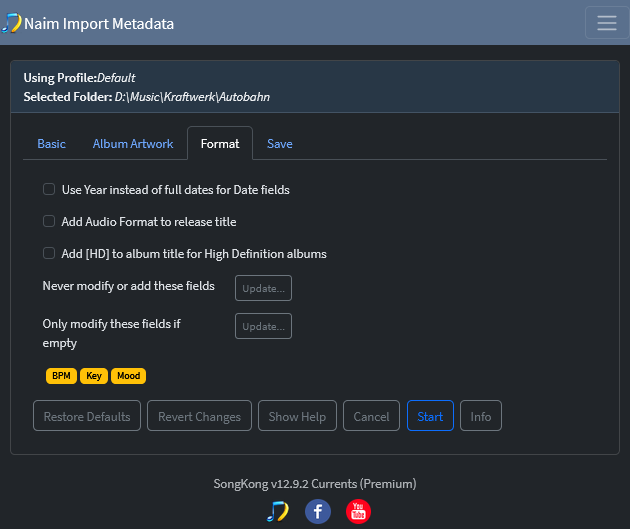Select the Format tab
The width and height of the screenshot is (630, 529).
click(x=220, y=144)
